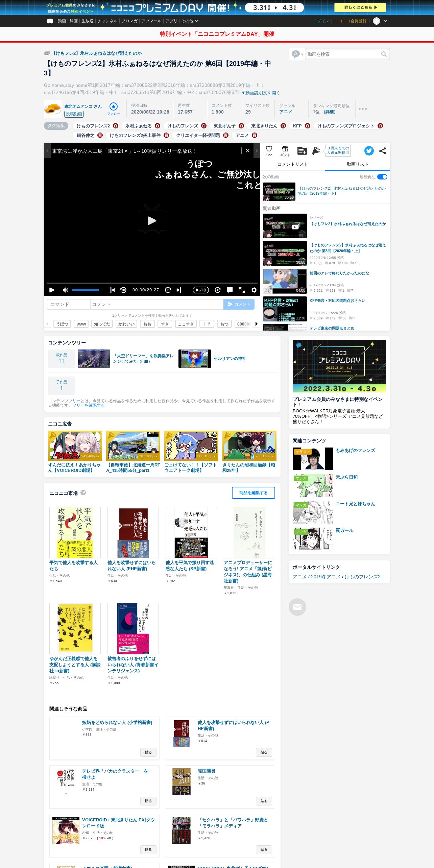Viewport: 434px width, 868px height.
Task: Click the 投稿動画 button under uploader name
Action: tap(74, 114)
